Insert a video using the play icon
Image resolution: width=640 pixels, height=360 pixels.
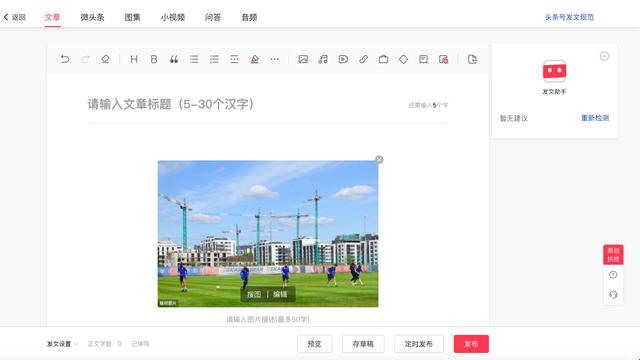click(343, 59)
